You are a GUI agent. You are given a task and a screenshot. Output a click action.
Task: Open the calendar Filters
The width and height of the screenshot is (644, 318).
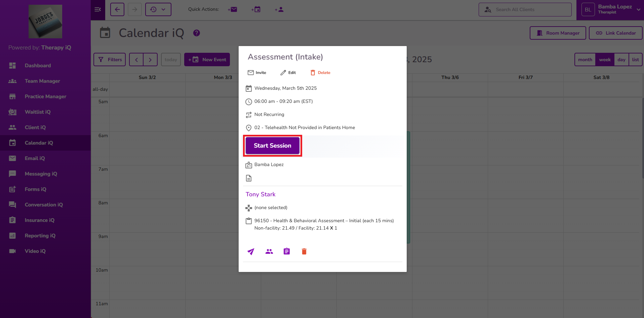click(x=110, y=59)
